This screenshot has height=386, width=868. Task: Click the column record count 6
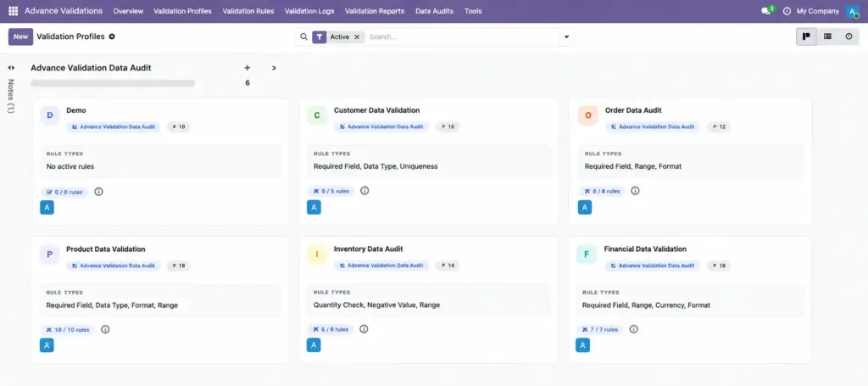pyautogui.click(x=248, y=83)
